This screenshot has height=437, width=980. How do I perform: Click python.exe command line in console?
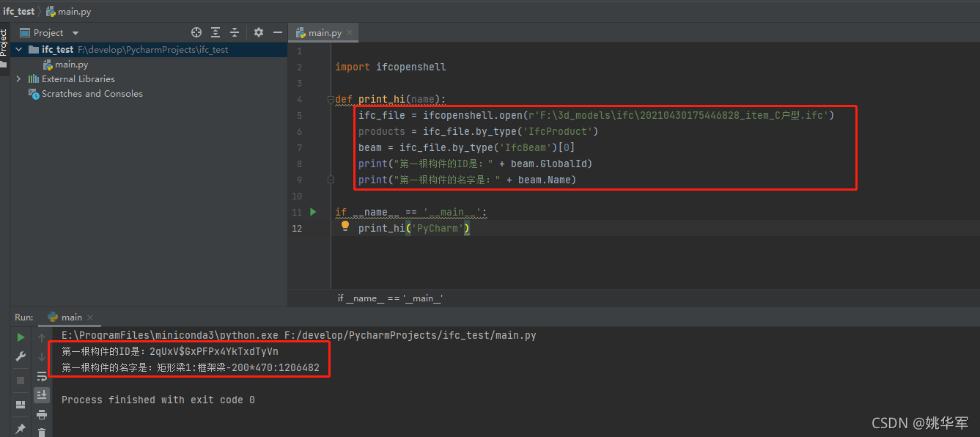(299, 336)
